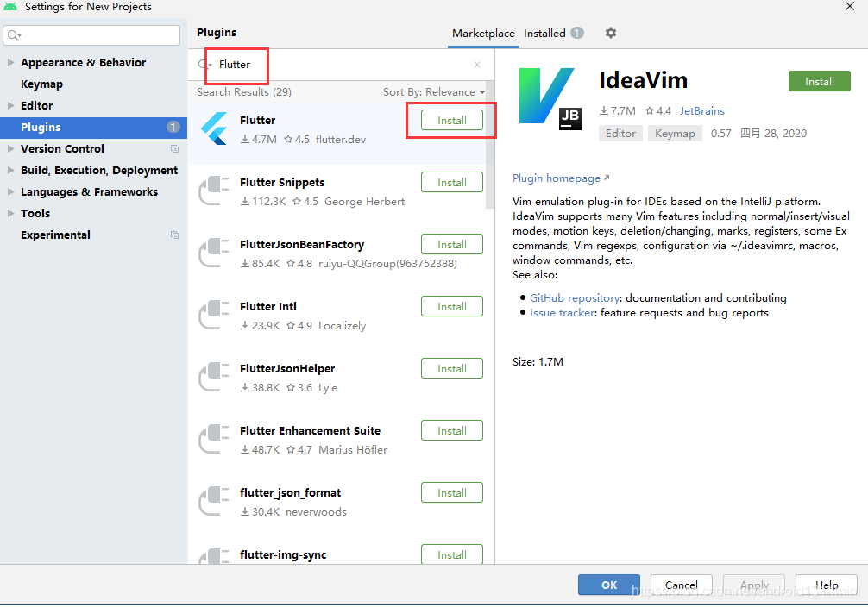868x607 pixels.
Task: Click the Experimental project-level copy icon
Action: click(174, 235)
